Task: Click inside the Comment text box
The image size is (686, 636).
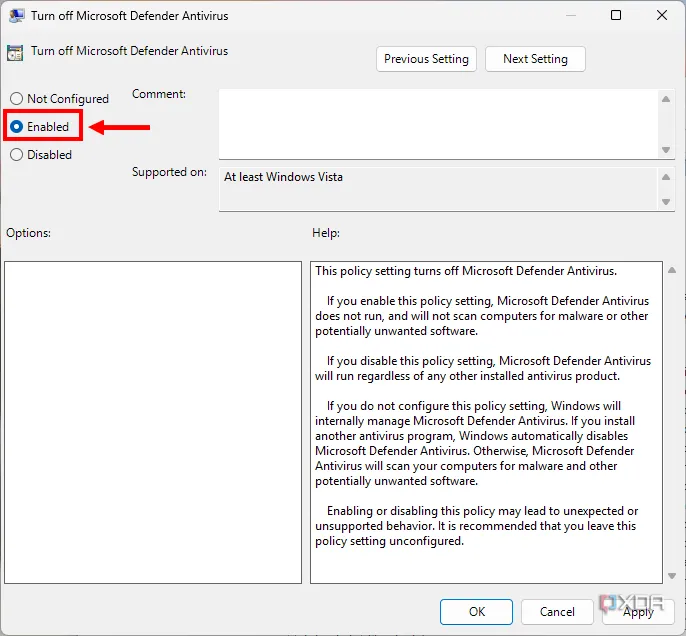Action: click(x=438, y=124)
